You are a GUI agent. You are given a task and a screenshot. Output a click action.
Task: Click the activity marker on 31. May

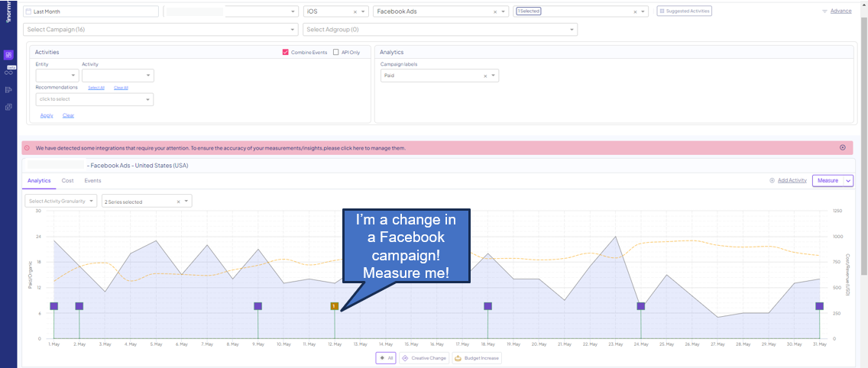tap(819, 306)
